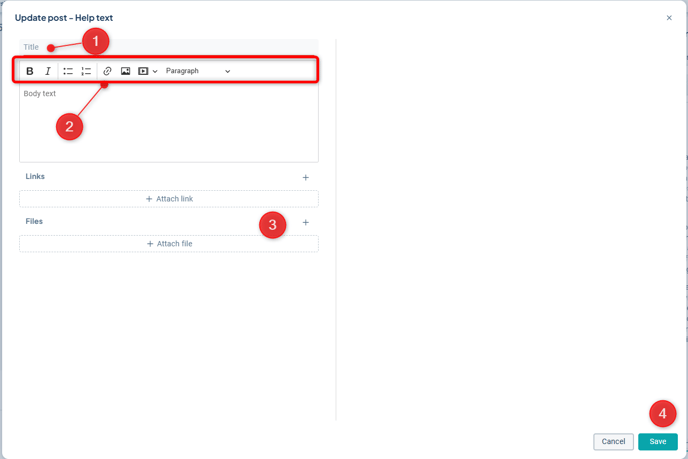Click the insert image icon

(x=125, y=71)
